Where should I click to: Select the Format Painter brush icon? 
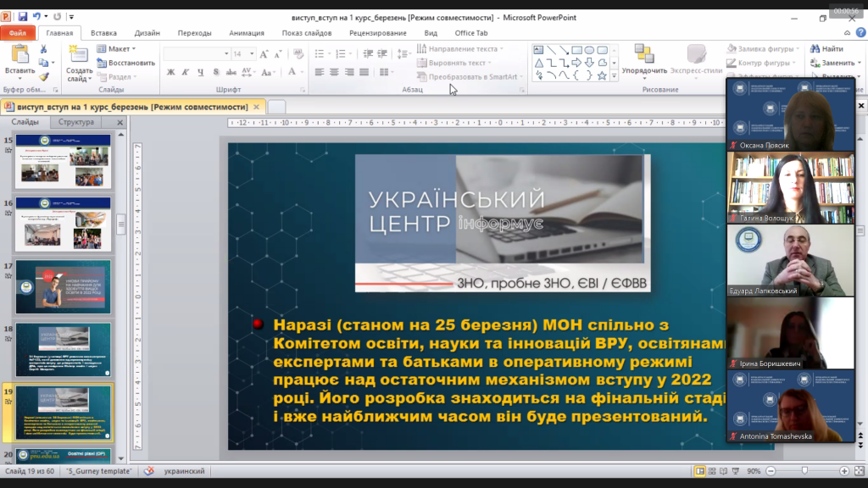(43, 76)
